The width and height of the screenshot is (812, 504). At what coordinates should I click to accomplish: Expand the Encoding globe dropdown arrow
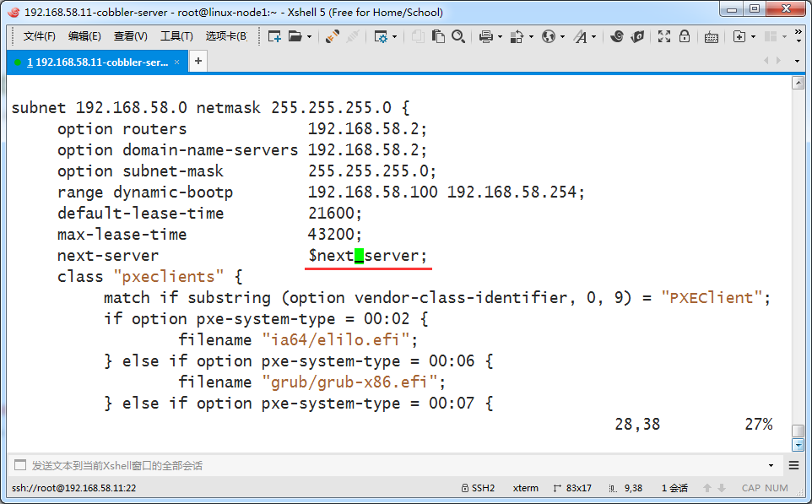pyautogui.click(x=562, y=37)
